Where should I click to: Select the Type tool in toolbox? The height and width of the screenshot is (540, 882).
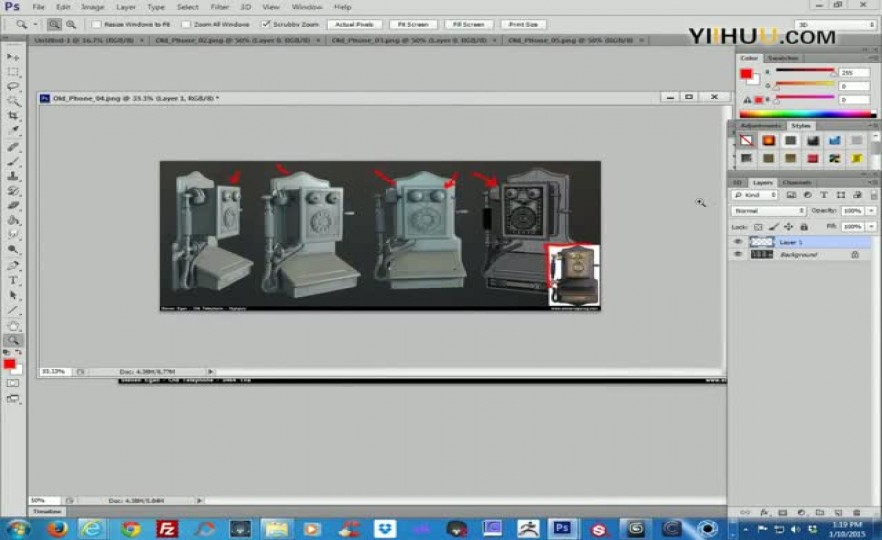coord(13,280)
